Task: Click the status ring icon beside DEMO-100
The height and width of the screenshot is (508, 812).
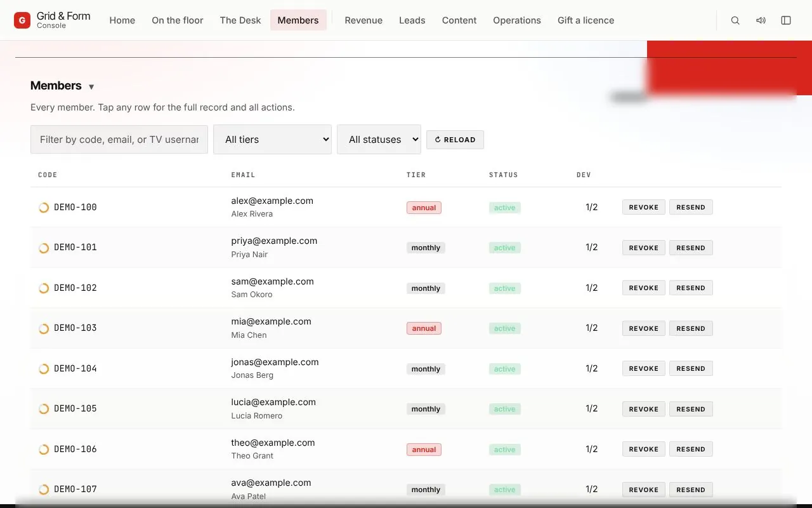Action: [44, 208]
